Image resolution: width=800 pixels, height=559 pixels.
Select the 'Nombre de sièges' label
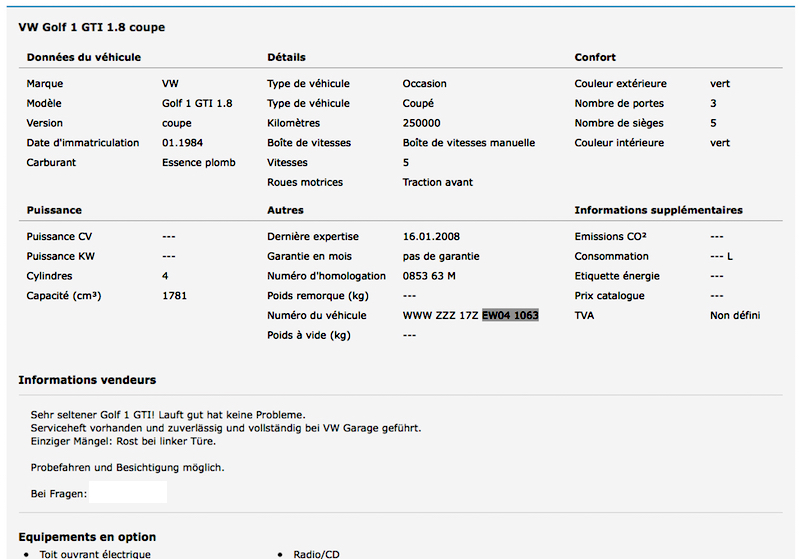point(619,123)
